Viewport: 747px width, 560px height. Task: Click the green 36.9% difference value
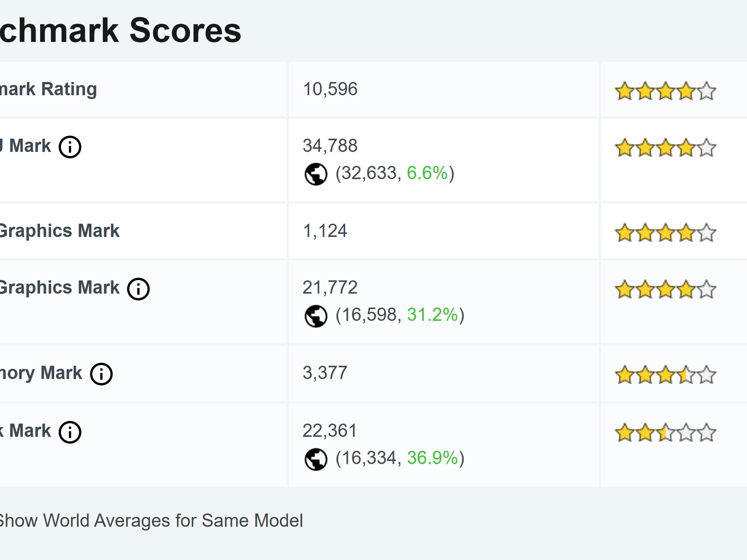click(432, 458)
